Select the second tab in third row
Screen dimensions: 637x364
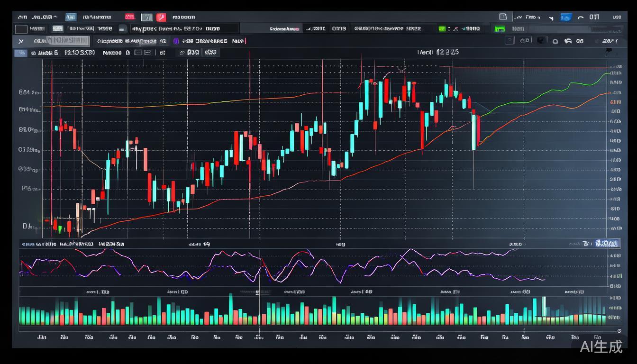point(130,41)
